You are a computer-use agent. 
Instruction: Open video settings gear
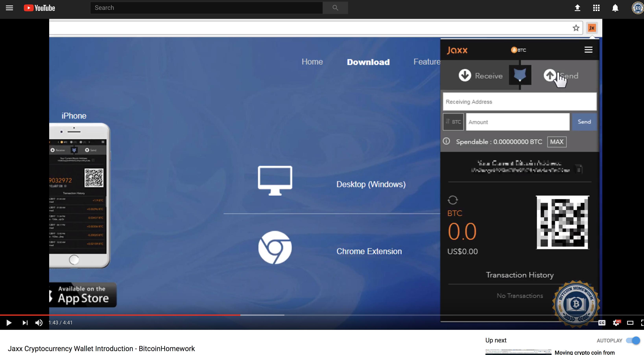point(616,323)
